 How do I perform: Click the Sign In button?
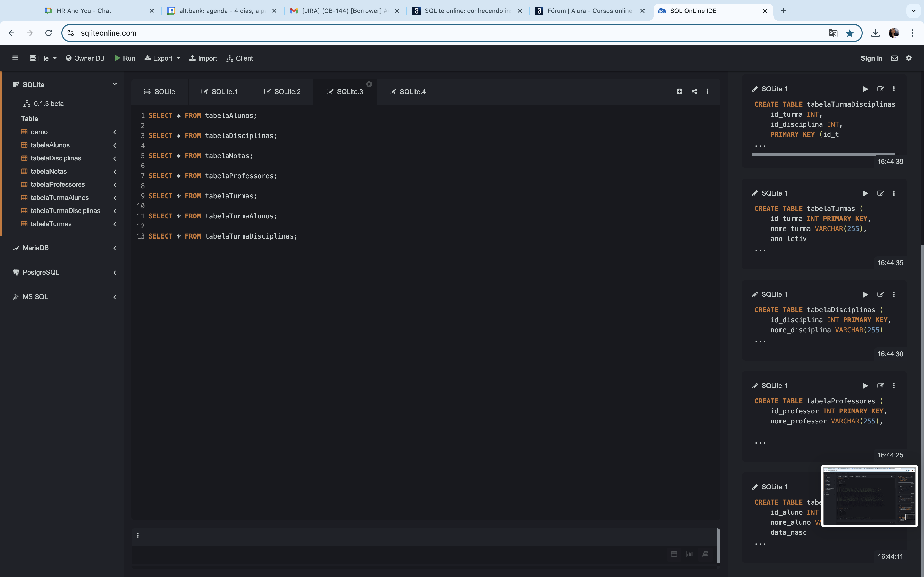click(871, 58)
